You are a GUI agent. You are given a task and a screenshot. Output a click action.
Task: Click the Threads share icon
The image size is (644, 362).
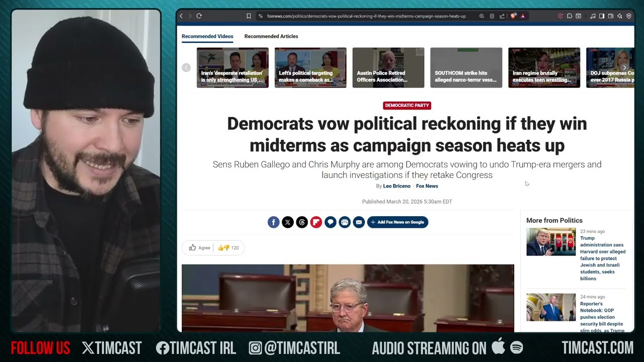[x=302, y=222]
